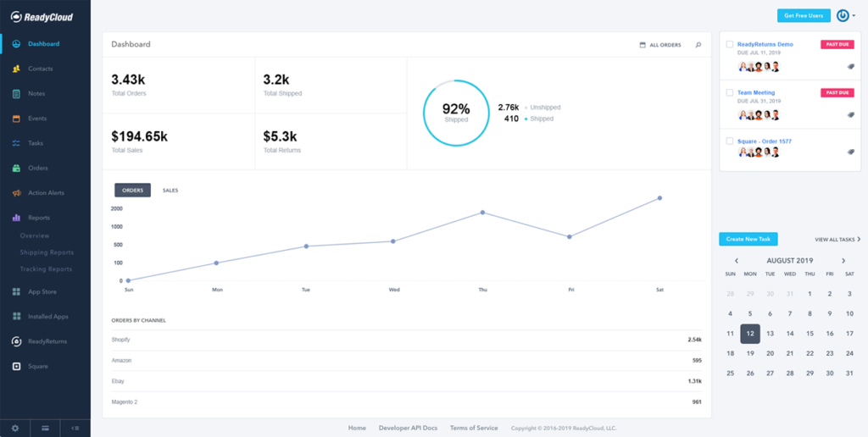
Task: Click the VIEW ALL TASKS chevron link
Action: pos(837,240)
